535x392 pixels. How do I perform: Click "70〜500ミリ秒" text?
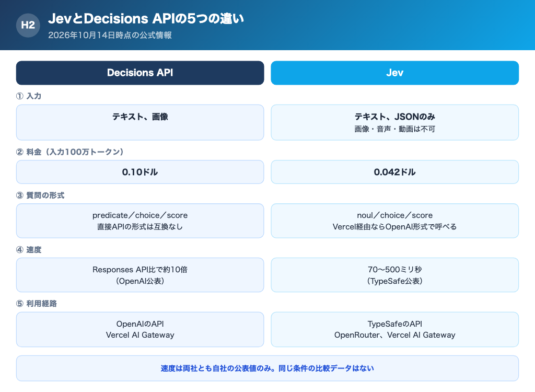pos(395,270)
